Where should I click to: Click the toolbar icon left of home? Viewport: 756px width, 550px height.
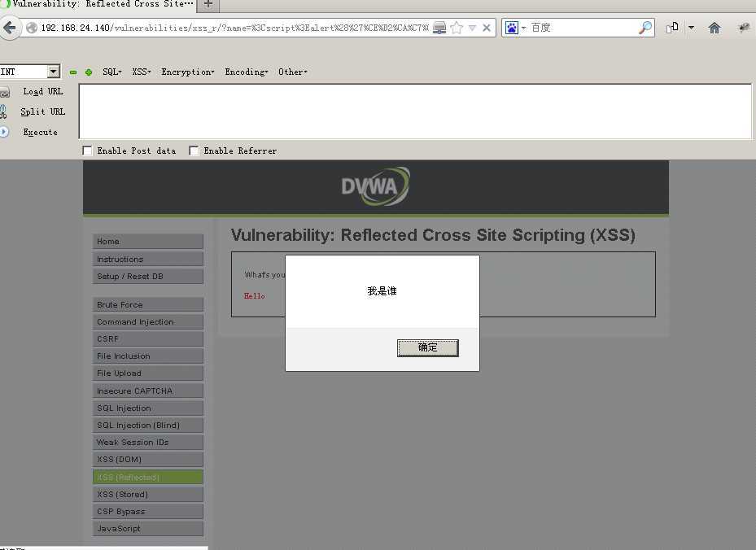pyautogui.click(x=673, y=28)
